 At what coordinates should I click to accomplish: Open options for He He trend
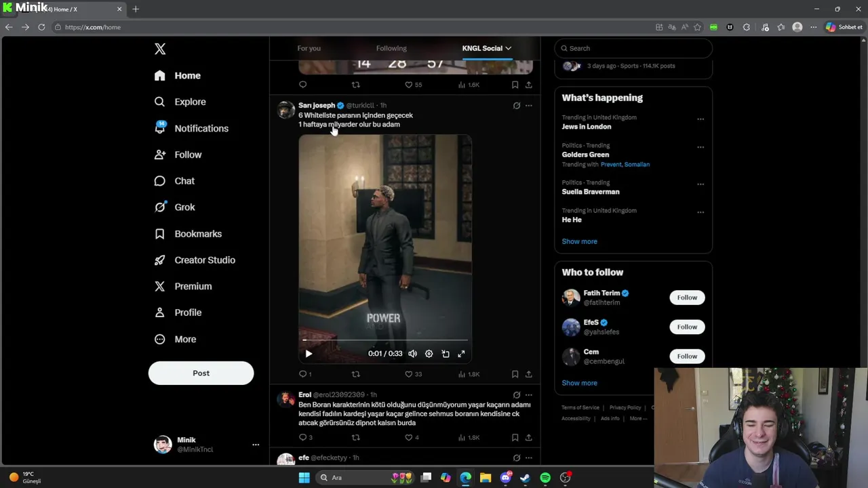[x=701, y=212]
